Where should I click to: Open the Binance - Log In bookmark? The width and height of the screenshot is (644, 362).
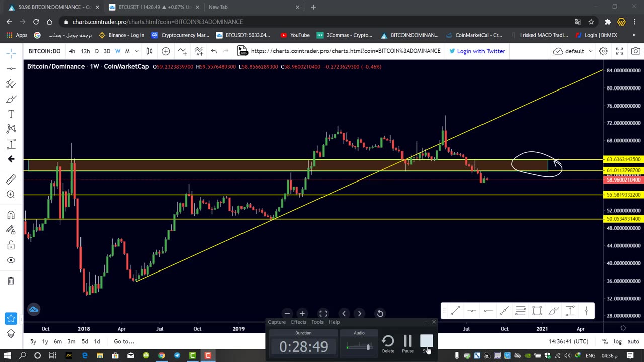(122, 35)
